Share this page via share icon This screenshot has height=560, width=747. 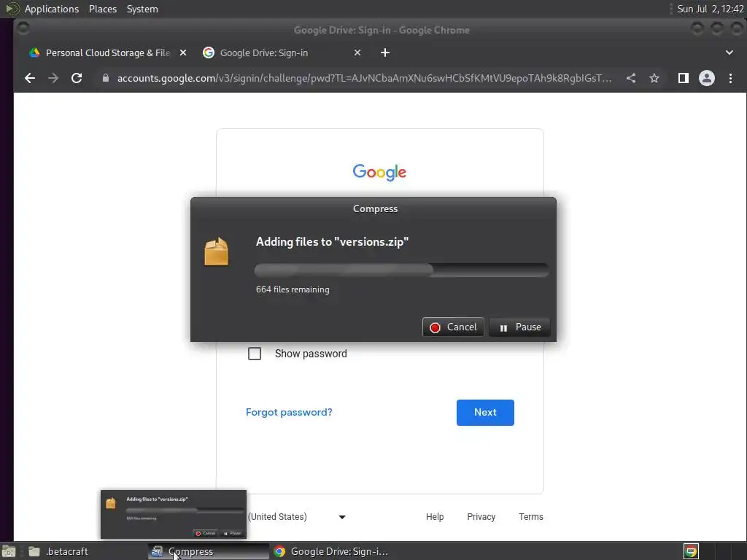tap(631, 78)
